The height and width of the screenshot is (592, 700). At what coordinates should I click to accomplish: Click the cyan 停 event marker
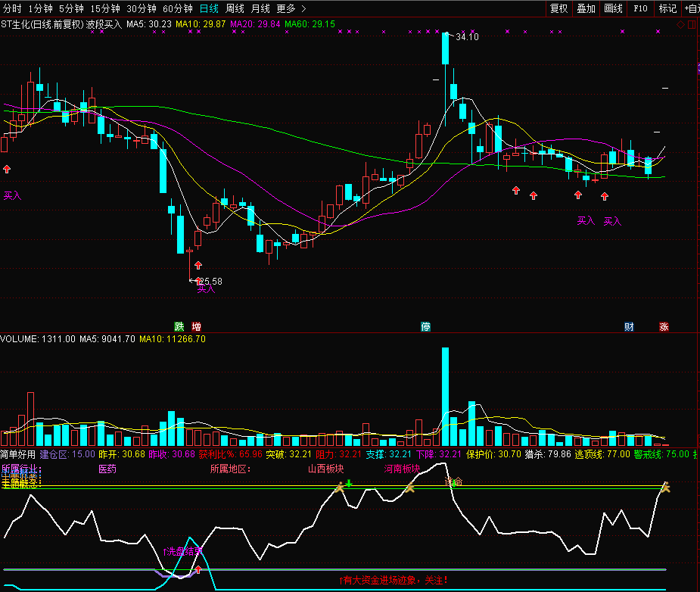pyautogui.click(x=425, y=326)
